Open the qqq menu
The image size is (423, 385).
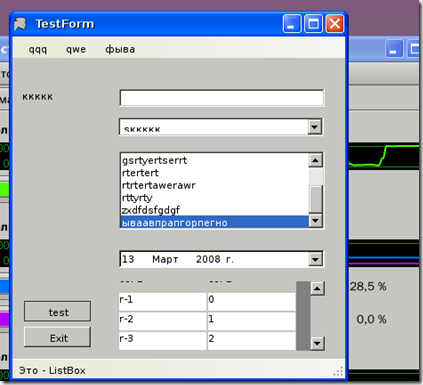(38, 49)
